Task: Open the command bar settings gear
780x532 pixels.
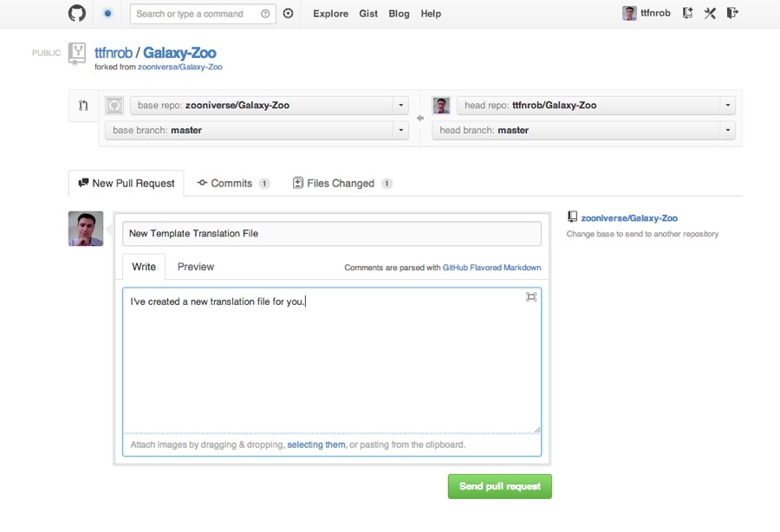Action: (287, 14)
